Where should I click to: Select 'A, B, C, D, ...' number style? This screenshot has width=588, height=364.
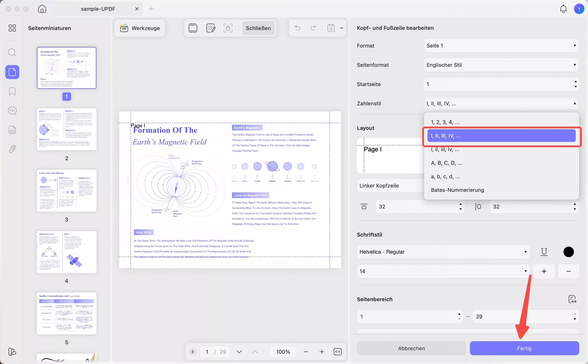[x=446, y=163]
